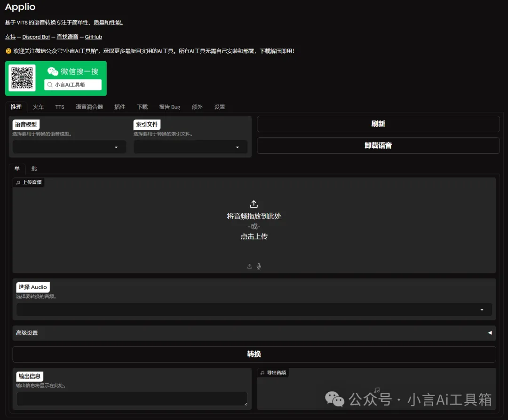508x420 pixels.
Task: Select the small upload source icon
Action: click(249, 266)
